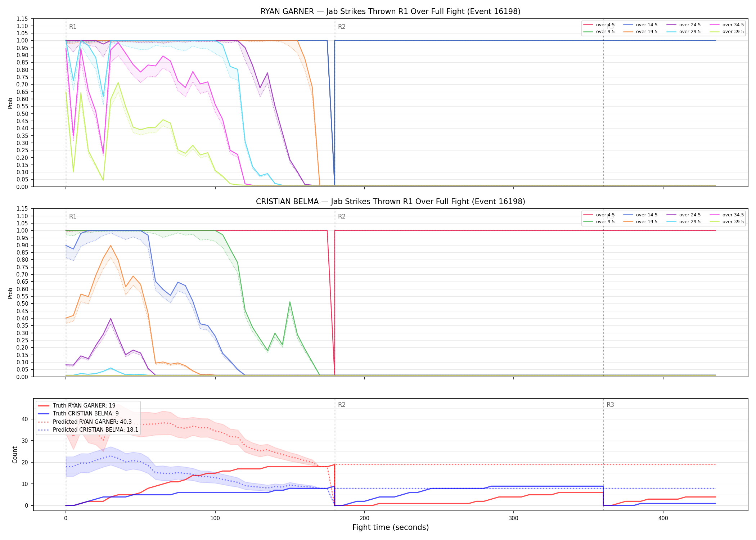Select 'over 14.5' in Ryan Garner legend

(x=640, y=25)
